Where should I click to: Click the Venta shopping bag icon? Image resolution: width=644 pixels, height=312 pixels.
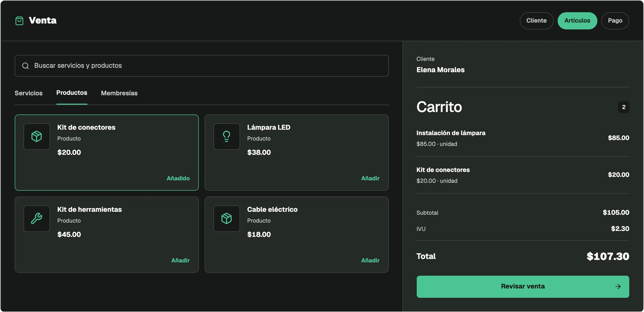pos(19,21)
